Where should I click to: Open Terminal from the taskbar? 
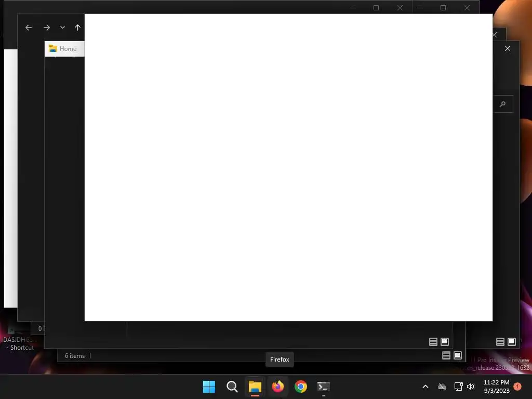click(323, 387)
